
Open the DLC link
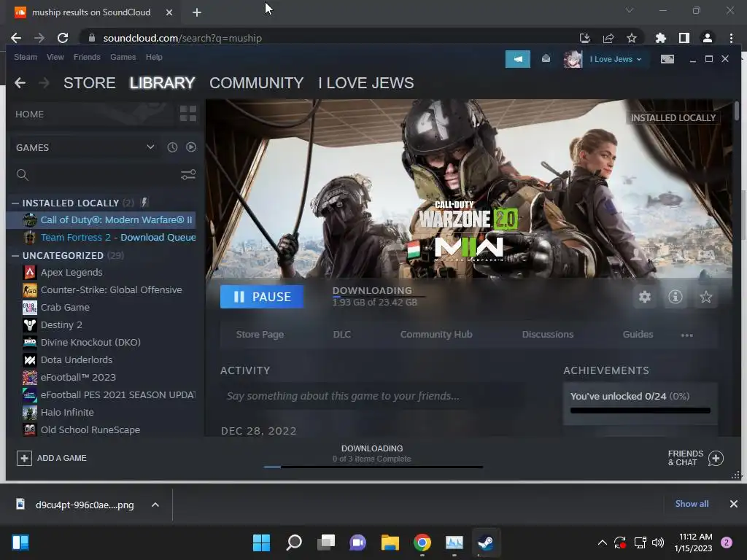(341, 334)
